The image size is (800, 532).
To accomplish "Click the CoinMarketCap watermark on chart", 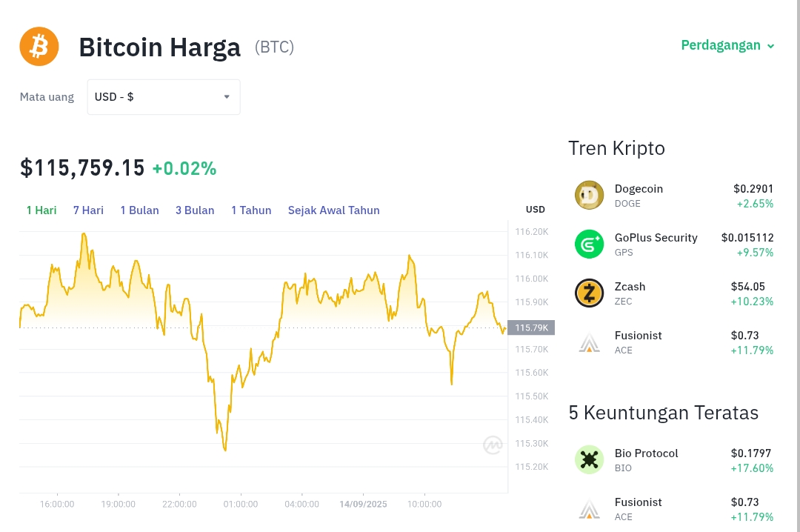I will (x=493, y=445).
